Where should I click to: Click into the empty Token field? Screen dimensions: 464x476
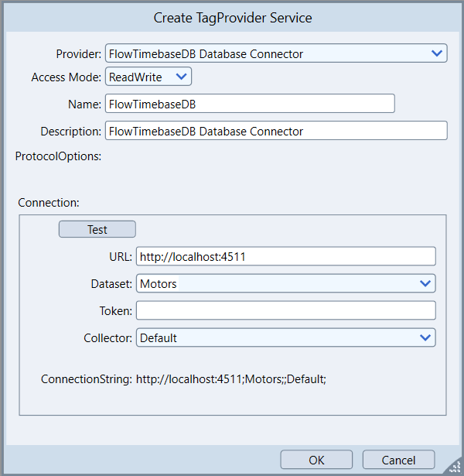pos(285,310)
